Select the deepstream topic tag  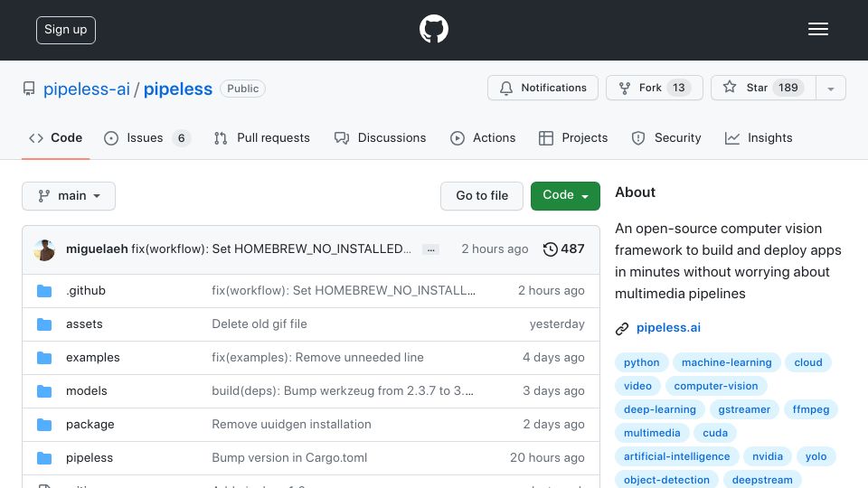(x=762, y=479)
